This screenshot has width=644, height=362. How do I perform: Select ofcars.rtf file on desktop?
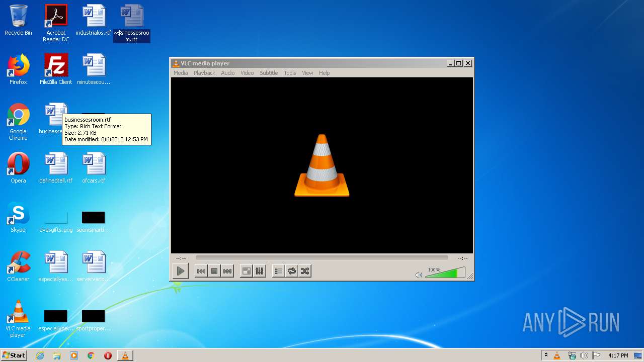pos(94,168)
